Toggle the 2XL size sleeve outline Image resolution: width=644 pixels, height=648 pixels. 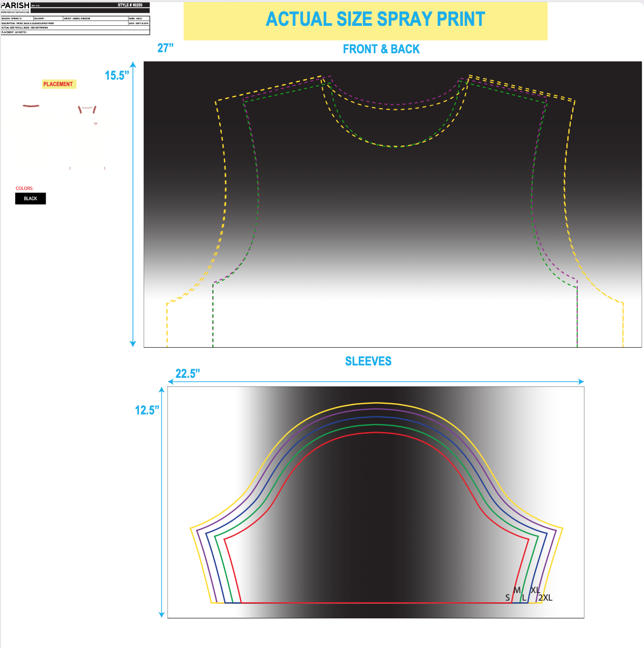pos(545,597)
